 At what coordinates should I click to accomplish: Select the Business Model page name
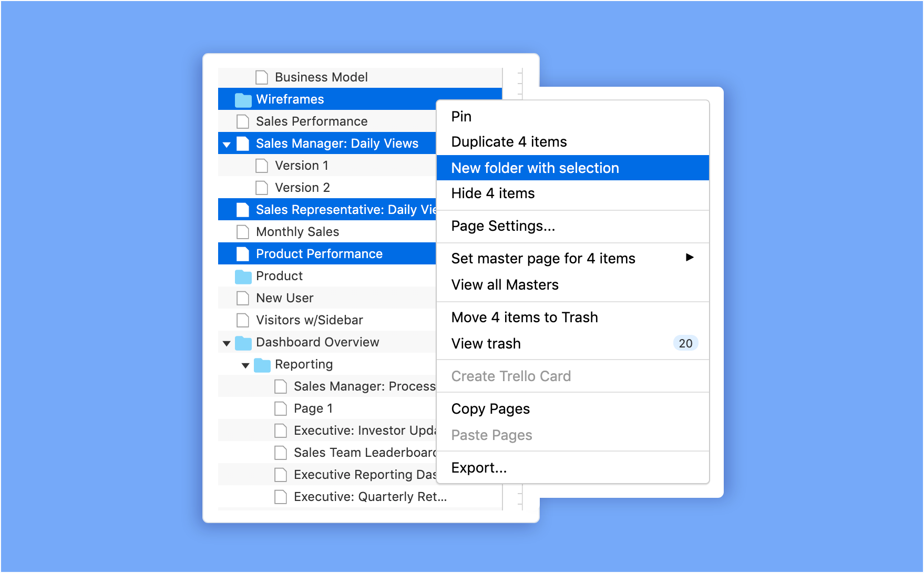click(x=321, y=77)
